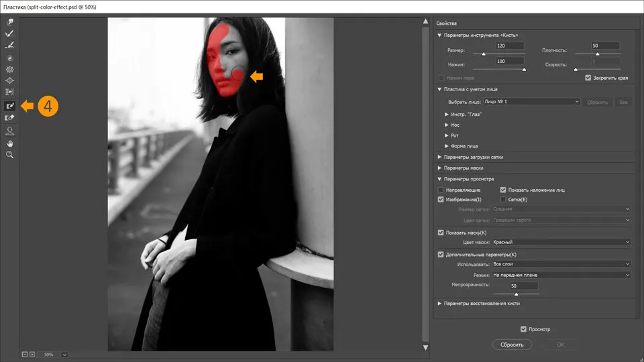Screen dimensions: 644x362
Task: Click the zoom in plus button
Action: pyautogui.click(x=32, y=354)
